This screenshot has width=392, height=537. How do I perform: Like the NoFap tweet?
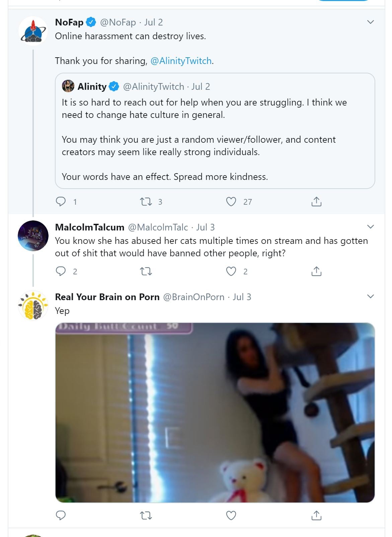(231, 201)
